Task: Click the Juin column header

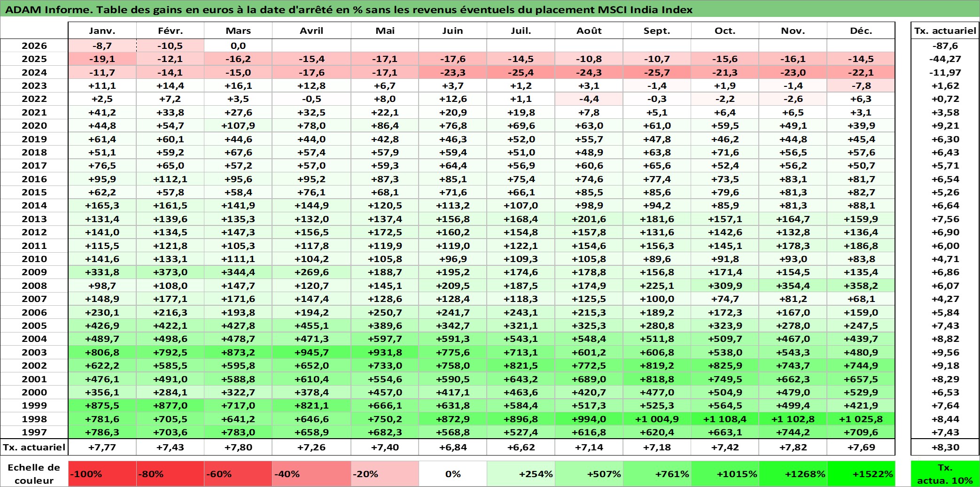Action: tap(453, 31)
